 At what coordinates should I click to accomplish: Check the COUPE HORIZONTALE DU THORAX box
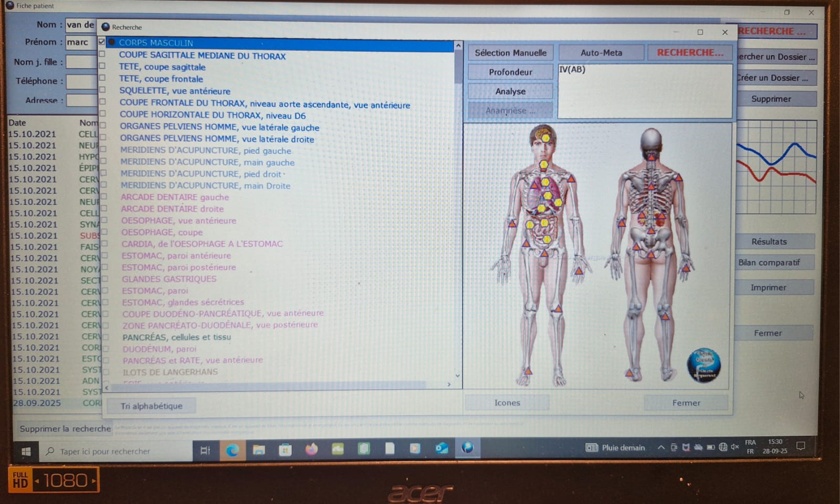(102, 113)
